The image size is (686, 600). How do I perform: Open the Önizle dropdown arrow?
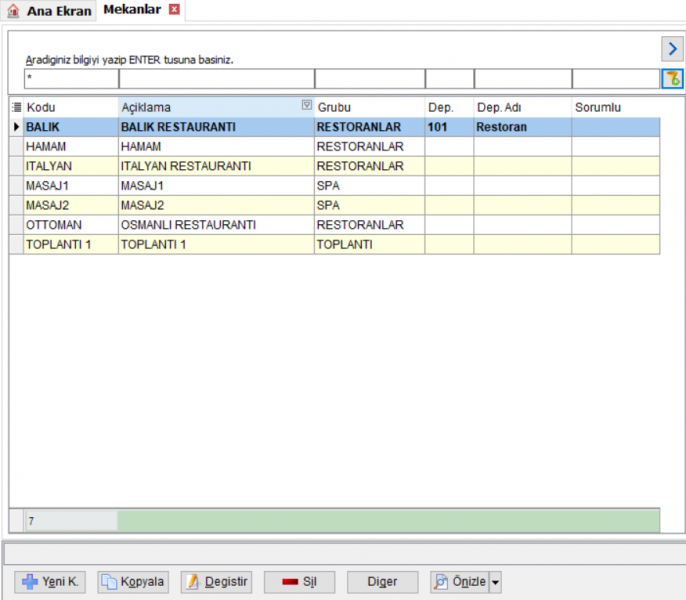[x=495, y=582]
